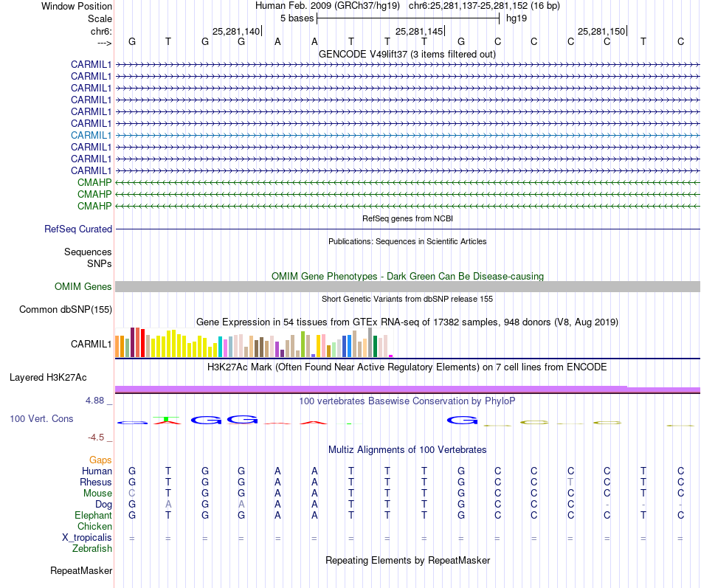Click the 25,281,140 coordinate marker
The width and height of the screenshot is (701, 588).
click(x=236, y=31)
